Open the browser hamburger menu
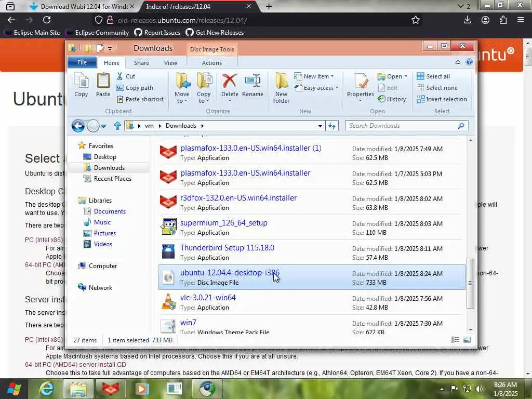The height and width of the screenshot is (399, 532). point(521,20)
